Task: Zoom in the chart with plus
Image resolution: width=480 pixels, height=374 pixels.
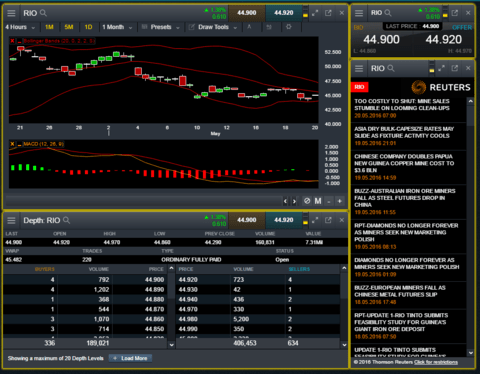Action: [x=340, y=201]
